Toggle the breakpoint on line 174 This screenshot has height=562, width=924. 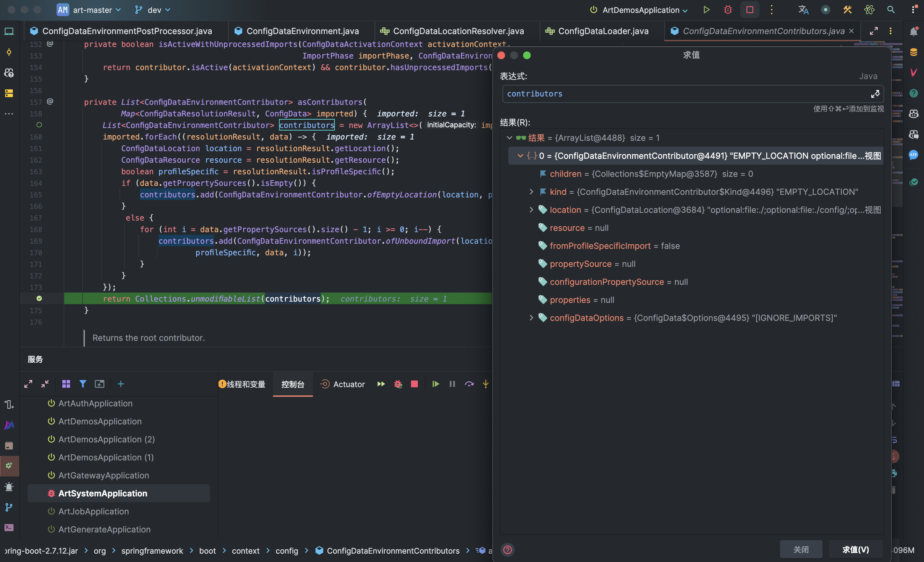click(x=39, y=299)
